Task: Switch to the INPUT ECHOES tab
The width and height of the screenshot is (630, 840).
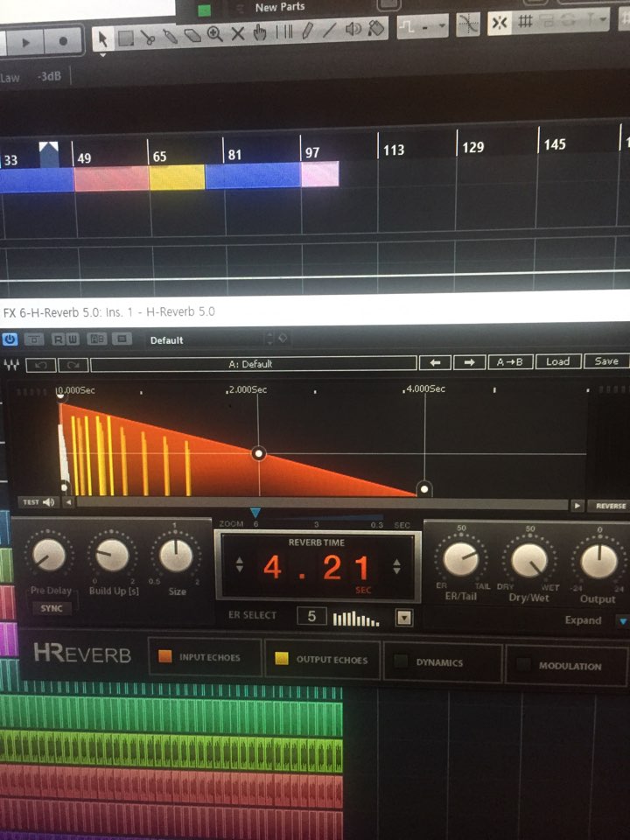Action: pos(205,657)
